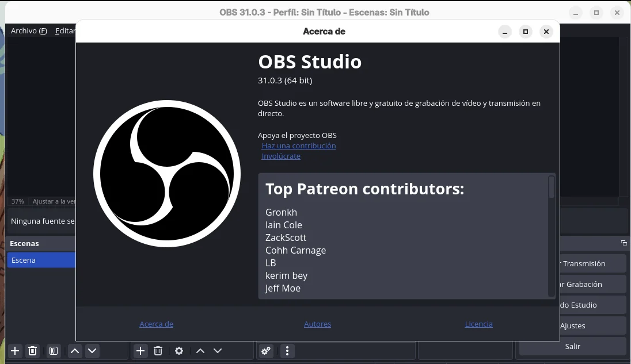Open audio mixer three-dot menu

287,351
